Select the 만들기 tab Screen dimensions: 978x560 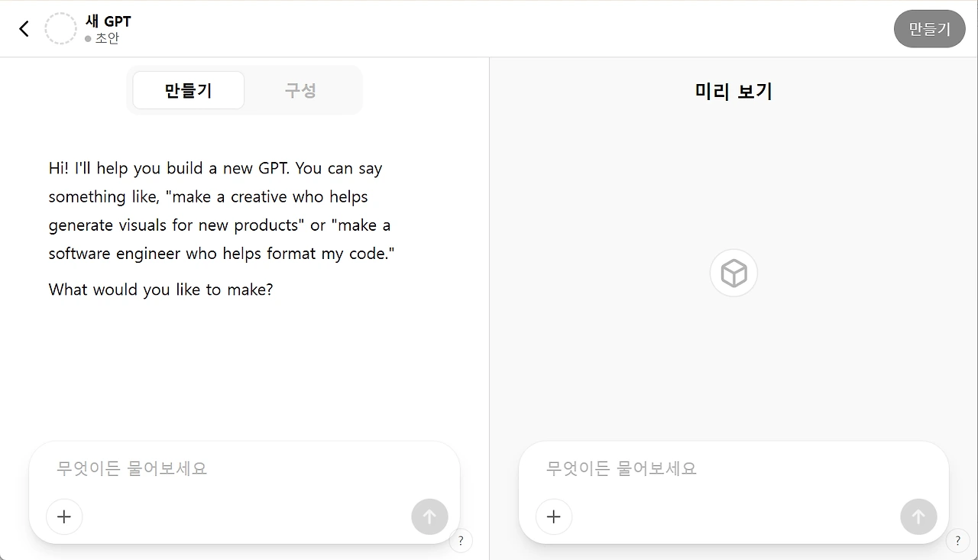pos(189,90)
